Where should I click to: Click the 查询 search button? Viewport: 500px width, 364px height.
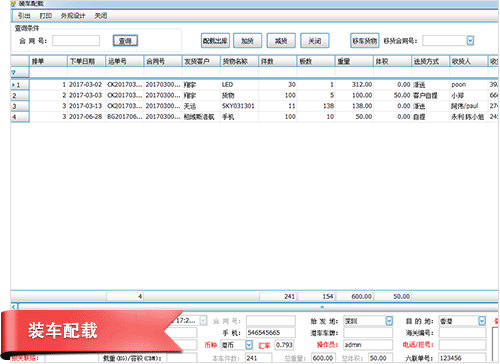(125, 41)
